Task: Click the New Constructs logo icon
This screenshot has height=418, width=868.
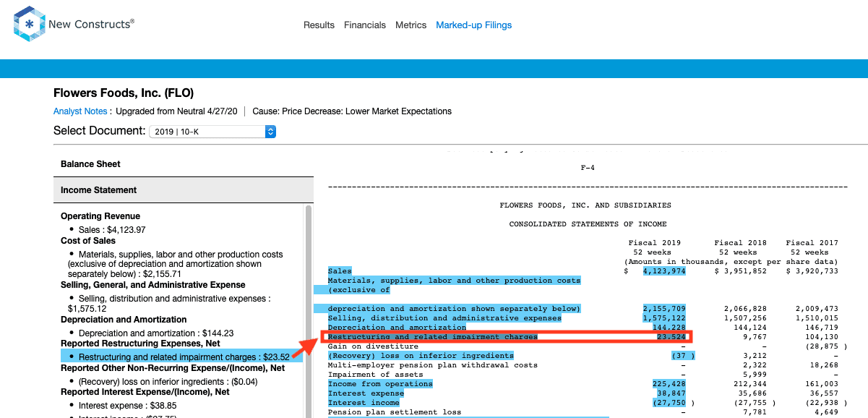Action: (x=28, y=24)
